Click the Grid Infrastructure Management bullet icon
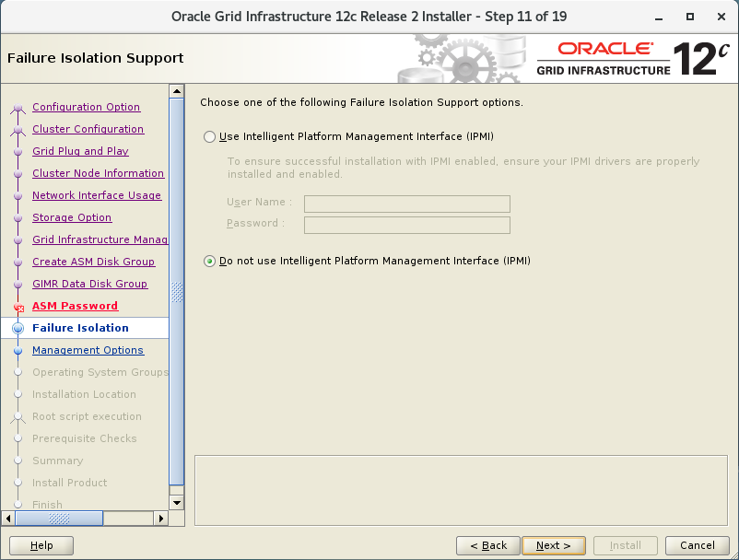 18,240
